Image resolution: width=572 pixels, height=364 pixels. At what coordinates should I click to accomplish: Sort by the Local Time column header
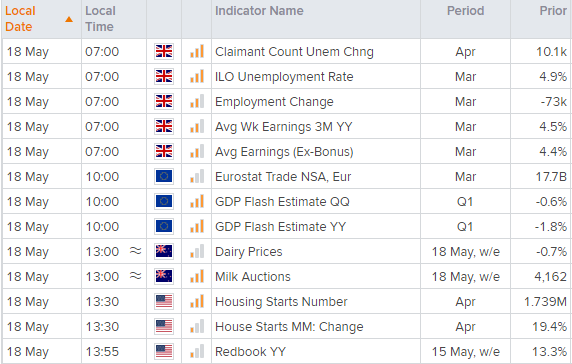tap(100, 19)
